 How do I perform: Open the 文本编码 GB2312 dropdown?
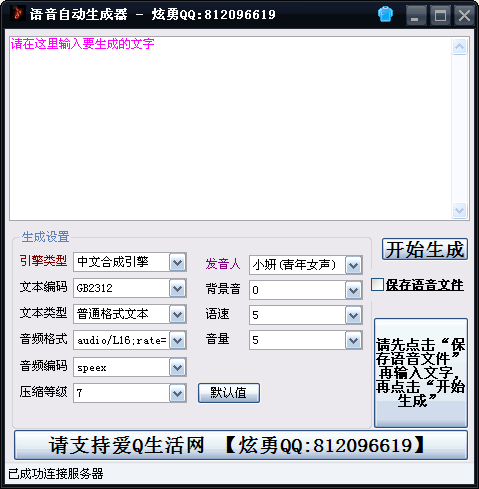coord(177,288)
